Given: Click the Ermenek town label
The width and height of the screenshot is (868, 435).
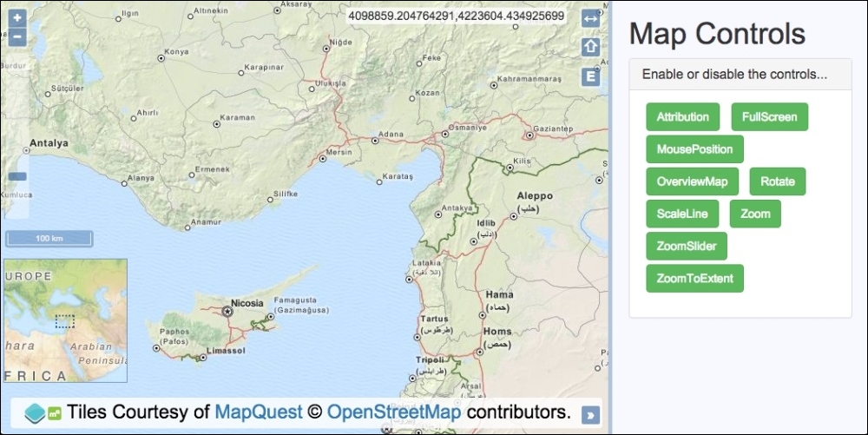Looking at the screenshot, I should (x=212, y=169).
